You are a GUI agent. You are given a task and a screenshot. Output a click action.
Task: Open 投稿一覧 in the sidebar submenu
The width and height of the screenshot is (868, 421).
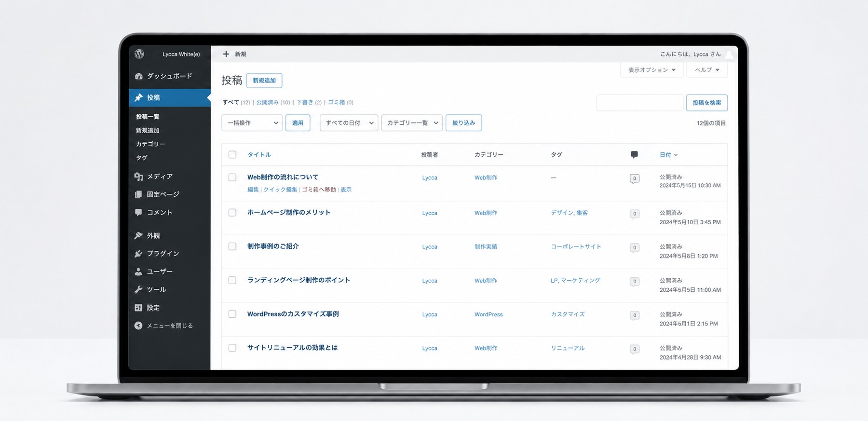pyautogui.click(x=148, y=117)
